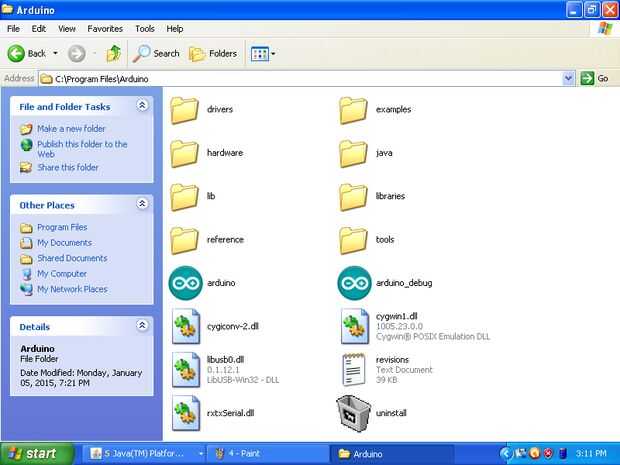Click the hardware folder name text
This screenshot has height=465, width=620.
click(225, 153)
